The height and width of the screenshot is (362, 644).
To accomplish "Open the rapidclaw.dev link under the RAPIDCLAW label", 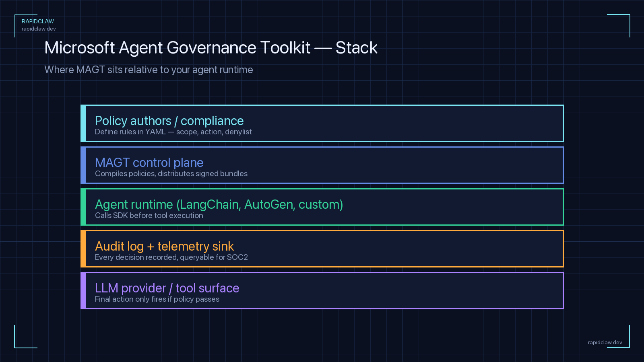I will (x=39, y=29).
